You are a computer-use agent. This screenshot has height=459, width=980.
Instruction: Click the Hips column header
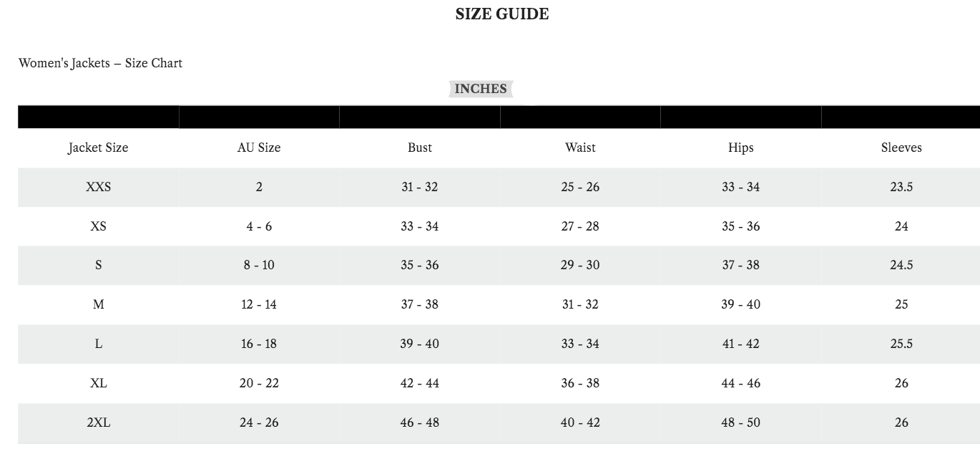740,148
